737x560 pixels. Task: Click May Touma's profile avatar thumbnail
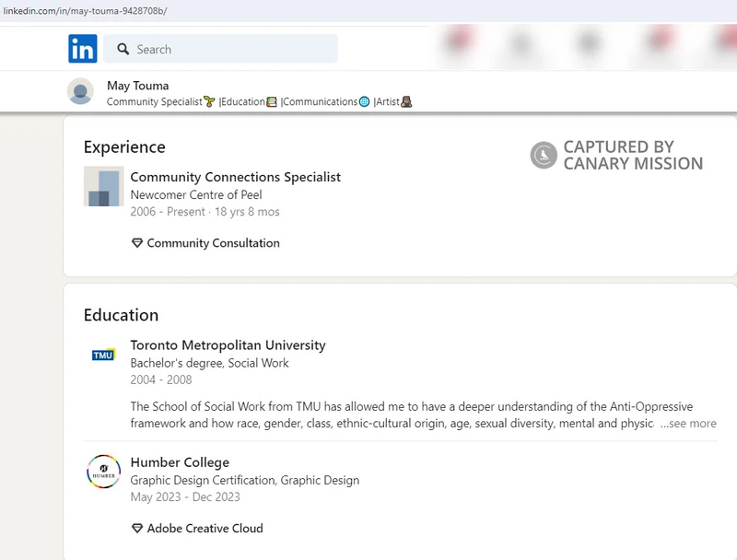coord(81,92)
